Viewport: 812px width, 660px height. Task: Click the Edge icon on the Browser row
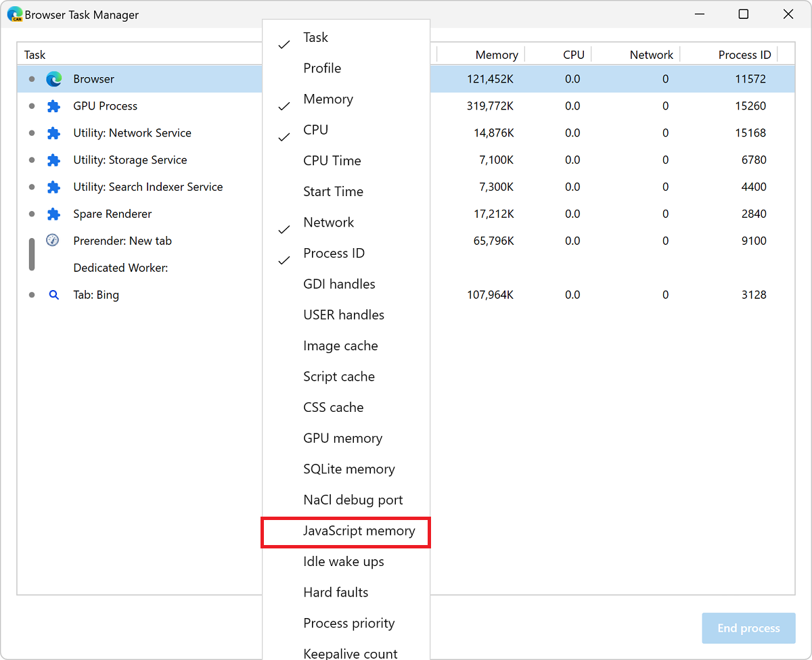tap(53, 78)
